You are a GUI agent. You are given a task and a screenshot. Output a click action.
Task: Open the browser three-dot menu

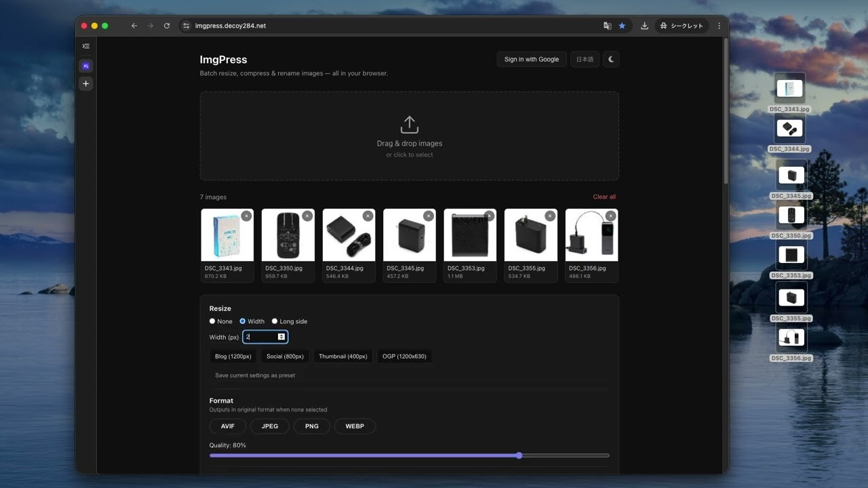point(719,26)
